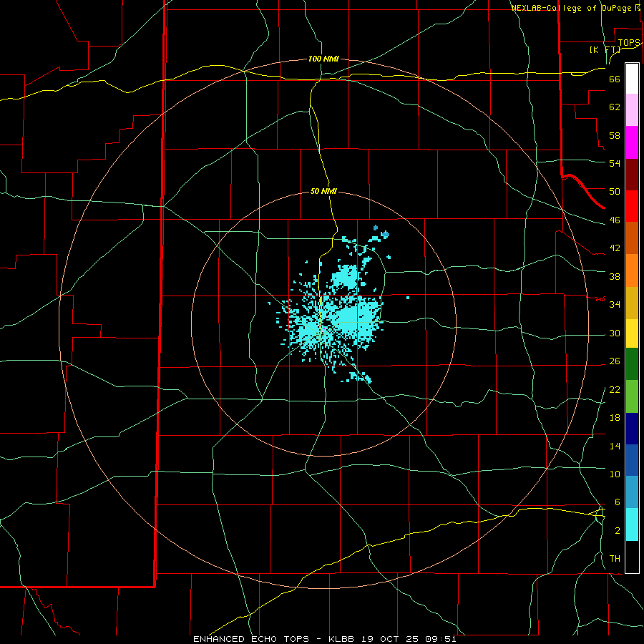Pick the magenta legend color block
The image size is (644, 644).
(632, 142)
